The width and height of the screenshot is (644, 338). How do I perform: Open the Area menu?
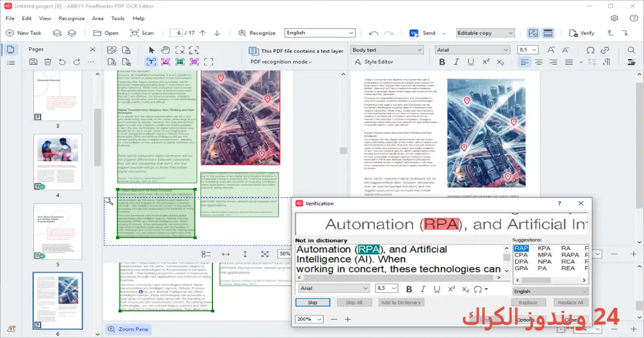click(x=97, y=18)
